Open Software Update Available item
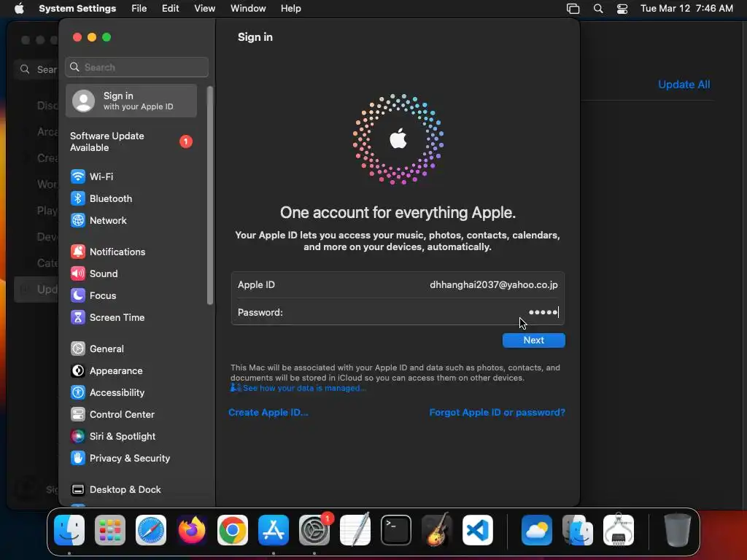 [131, 142]
